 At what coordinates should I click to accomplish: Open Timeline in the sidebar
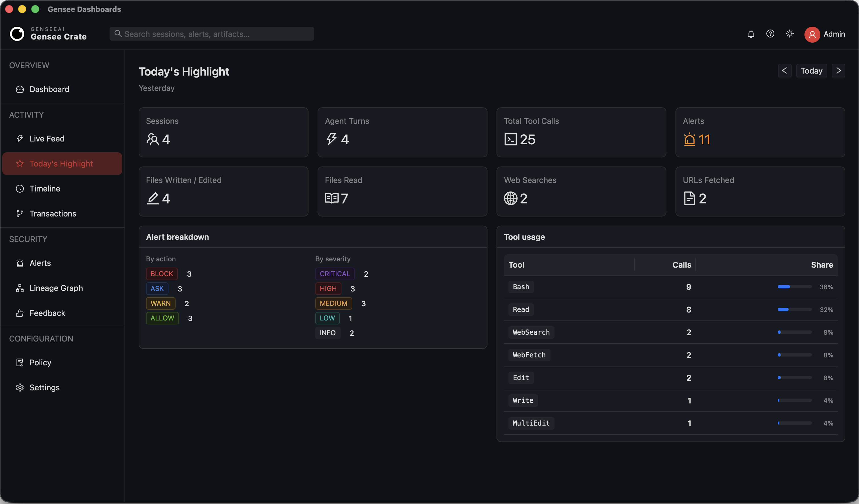62,189
